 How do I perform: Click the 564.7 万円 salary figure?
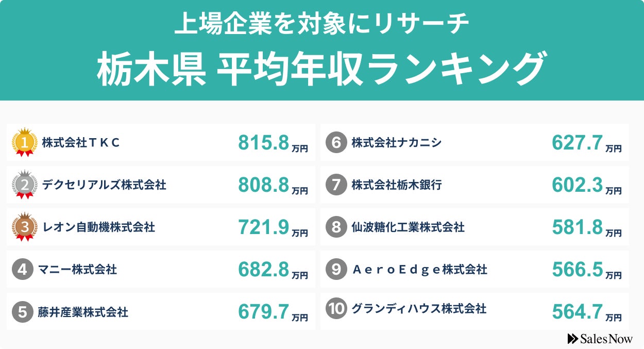(586, 312)
